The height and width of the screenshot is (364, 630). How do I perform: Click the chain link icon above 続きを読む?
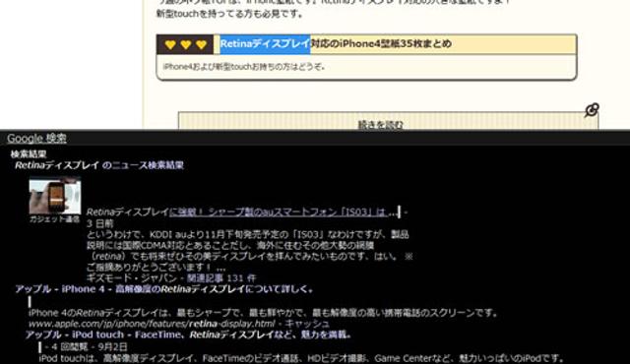[x=592, y=109]
